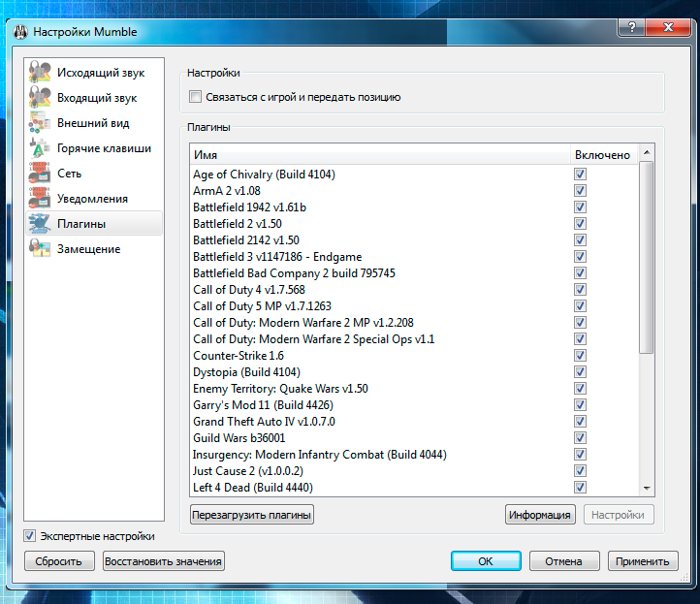The width and height of the screenshot is (700, 604).
Task: Click the Отмена button
Action: pyautogui.click(x=564, y=561)
